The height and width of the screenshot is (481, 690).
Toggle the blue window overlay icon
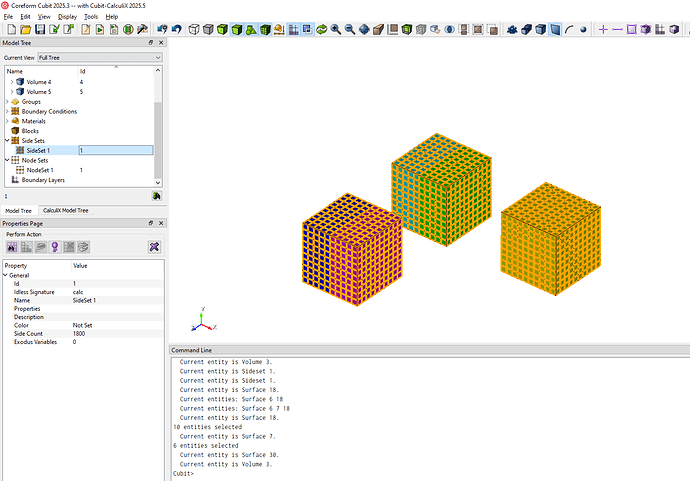(x=308, y=29)
